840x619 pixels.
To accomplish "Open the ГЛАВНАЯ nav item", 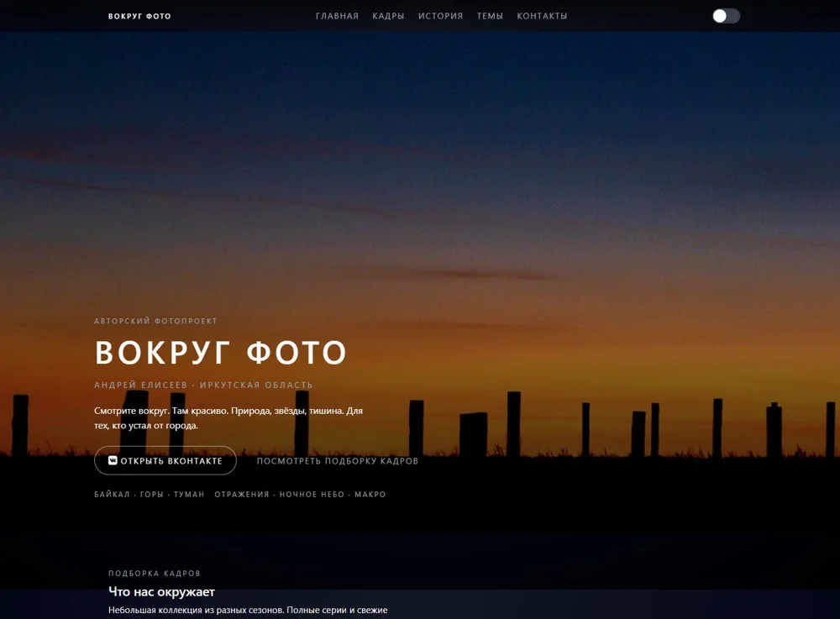I will click(337, 16).
